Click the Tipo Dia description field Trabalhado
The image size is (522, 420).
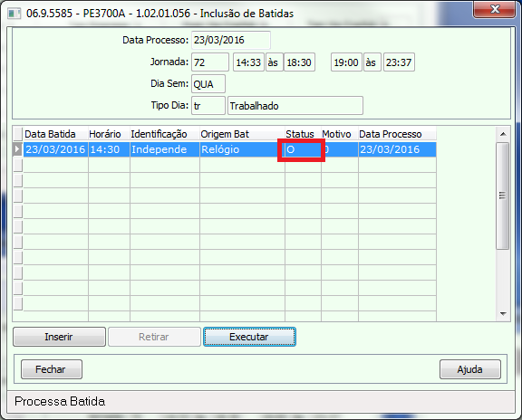click(295, 106)
